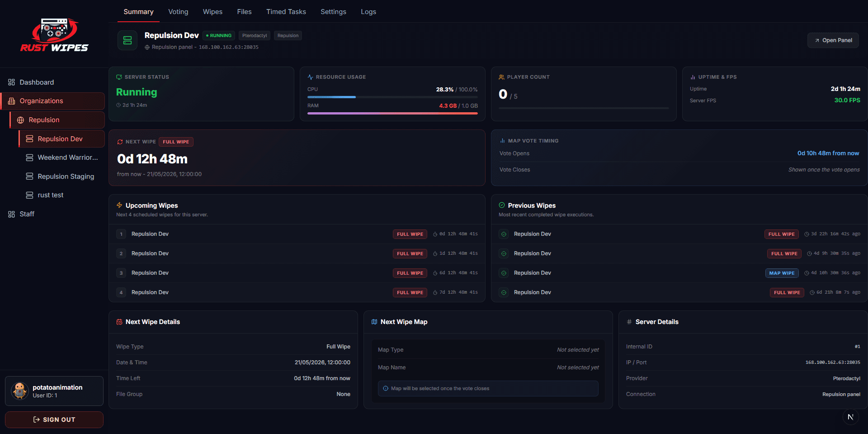
Task: Click the Player Count people icon
Action: (x=501, y=77)
